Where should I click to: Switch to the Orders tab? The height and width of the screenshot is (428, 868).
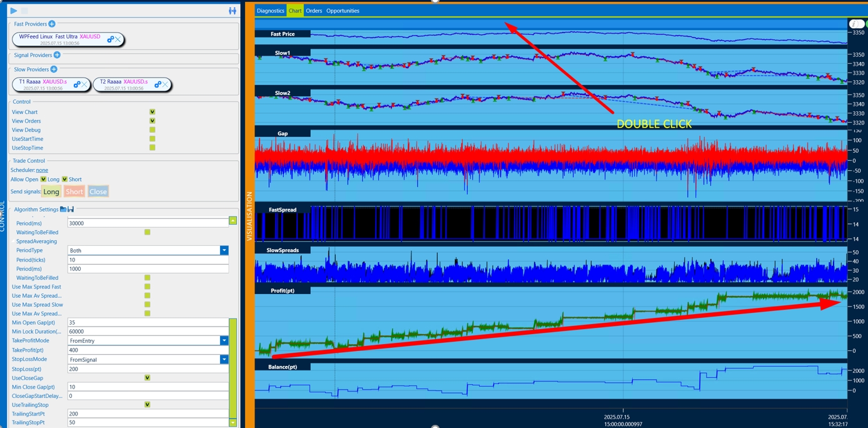314,11
